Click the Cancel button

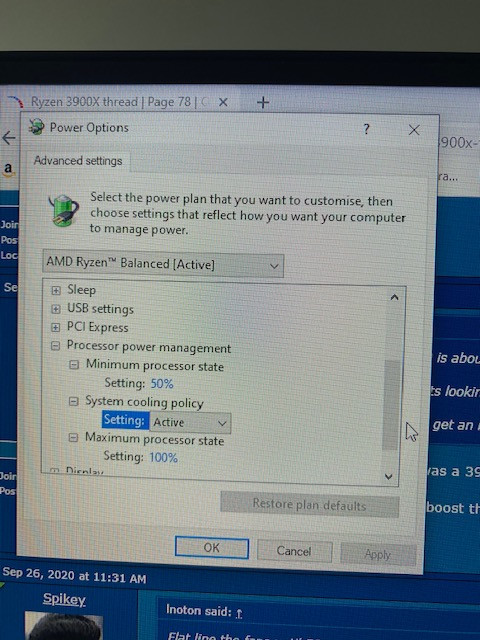pyautogui.click(x=294, y=551)
